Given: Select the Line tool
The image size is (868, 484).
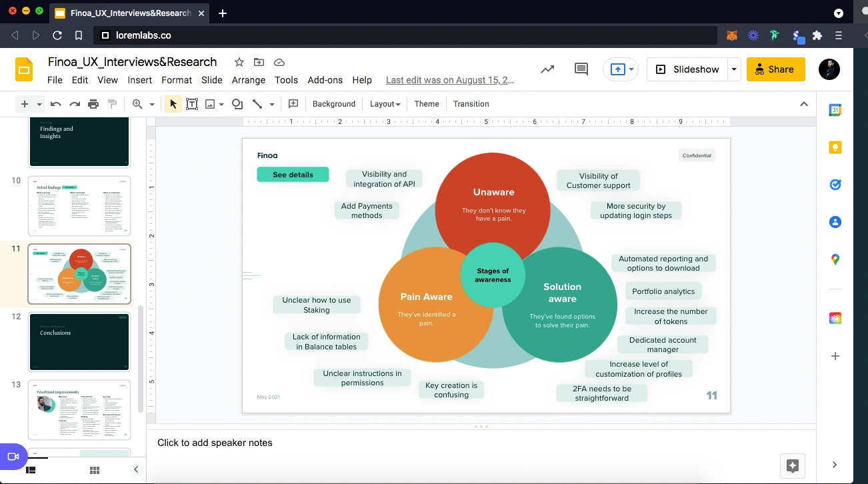Looking at the screenshot, I should coord(257,104).
